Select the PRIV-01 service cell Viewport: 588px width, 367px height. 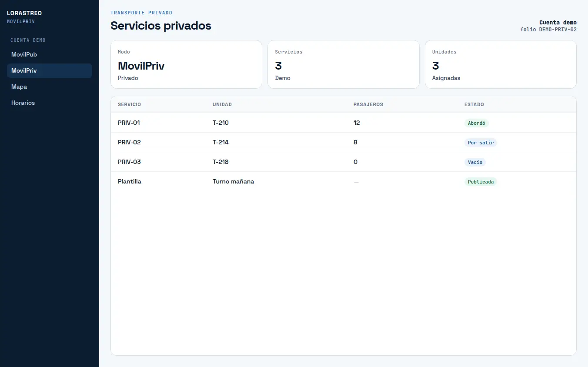pyautogui.click(x=129, y=123)
